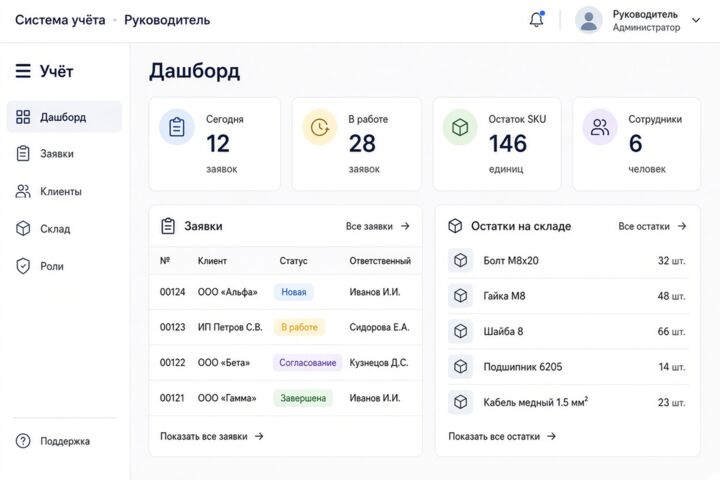
Task: Click the Новая status badge
Action: pyautogui.click(x=294, y=292)
